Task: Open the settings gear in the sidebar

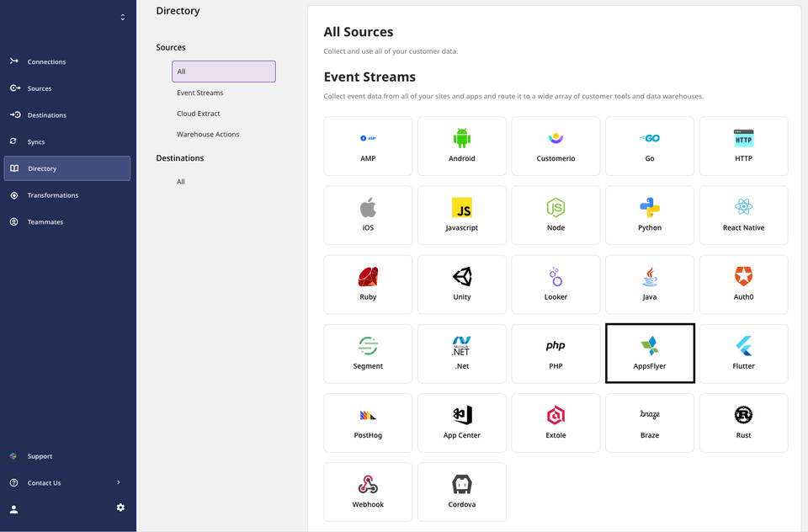Action: 120,508
